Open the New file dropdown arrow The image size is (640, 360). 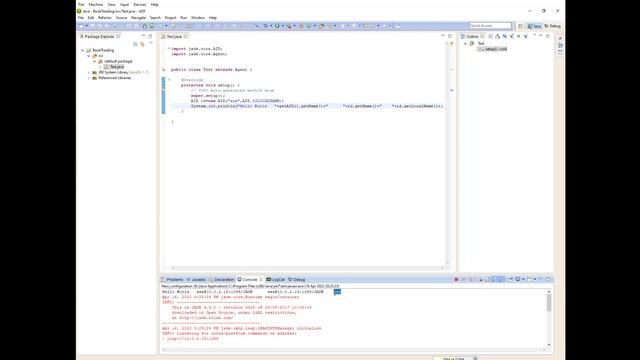87,26
